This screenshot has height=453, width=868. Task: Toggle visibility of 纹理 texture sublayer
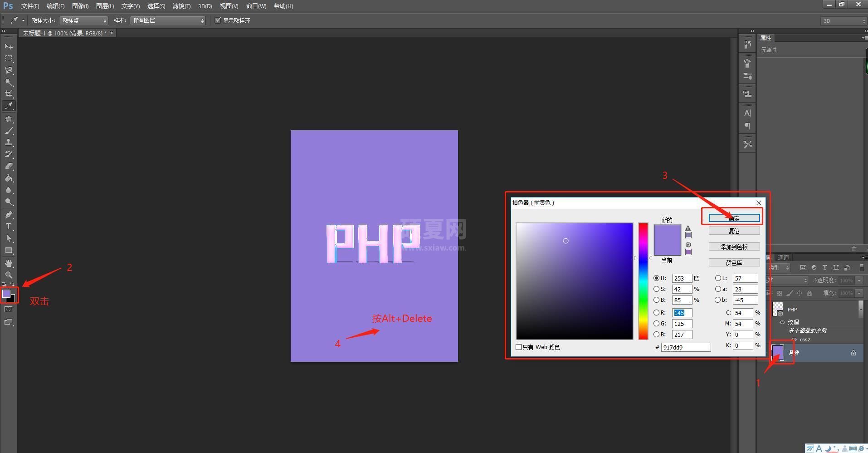[782, 322]
